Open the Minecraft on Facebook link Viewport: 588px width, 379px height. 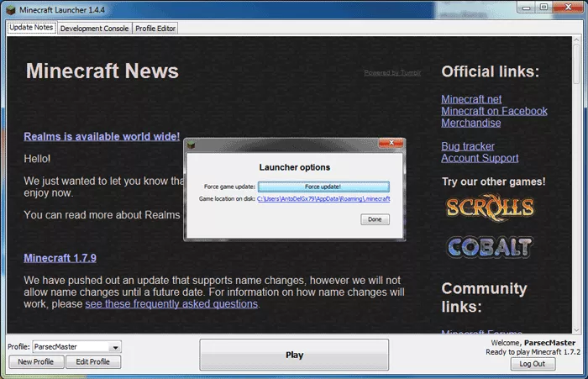[494, 111]
